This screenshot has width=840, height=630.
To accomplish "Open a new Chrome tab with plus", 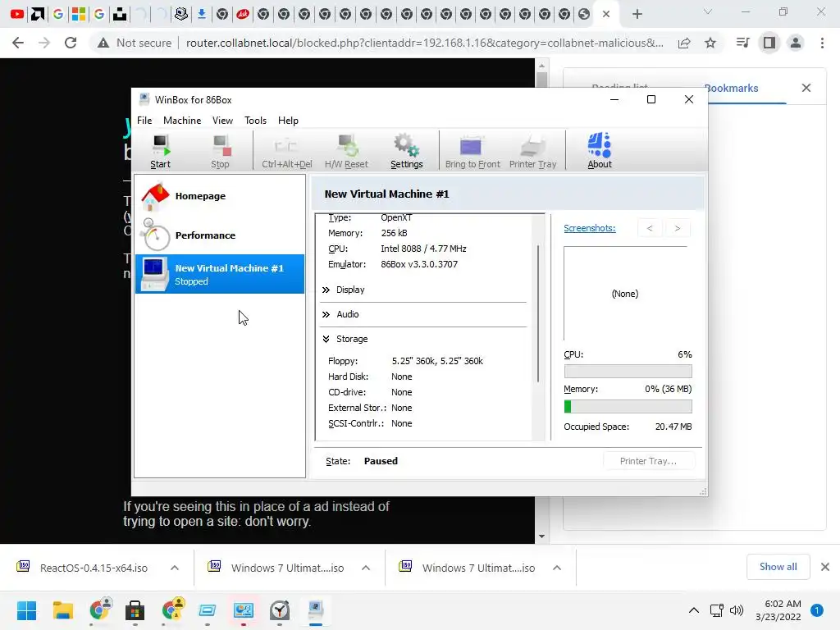I will [x=637, y=14].
